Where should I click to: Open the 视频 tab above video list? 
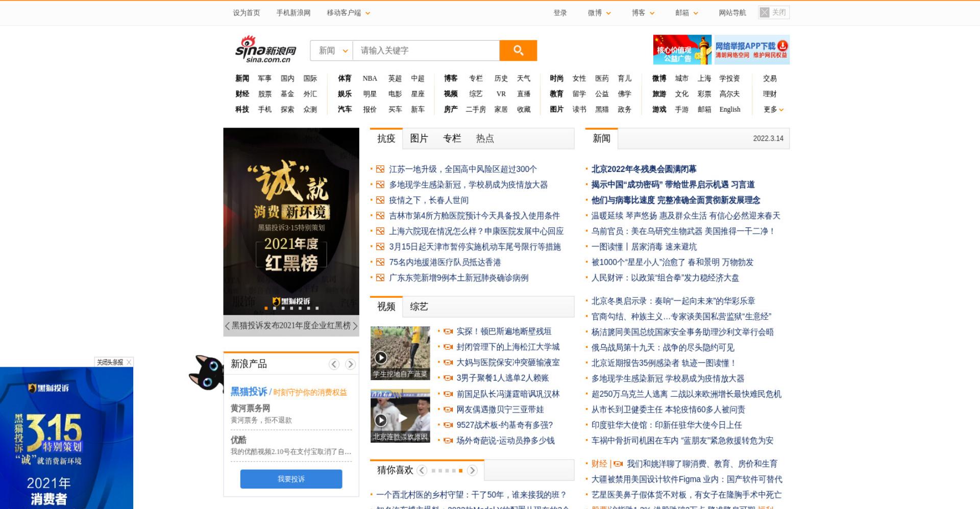point(386,307)
